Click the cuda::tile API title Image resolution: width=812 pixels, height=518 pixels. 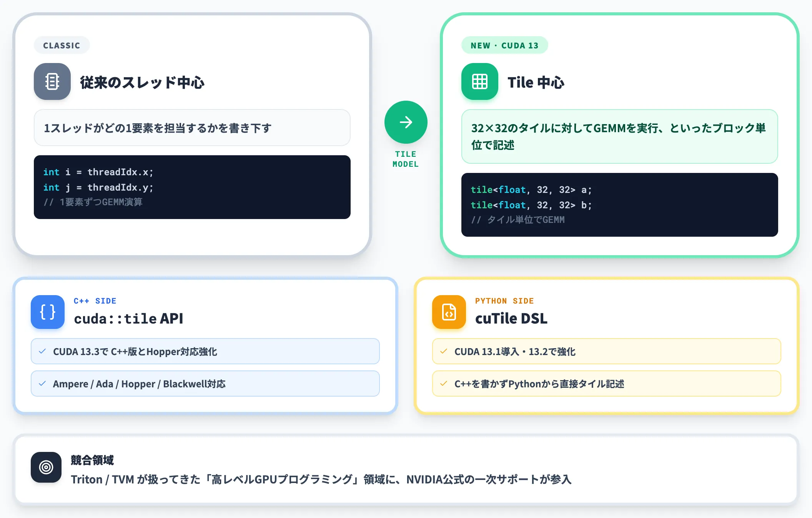click(x=128, y=319)
